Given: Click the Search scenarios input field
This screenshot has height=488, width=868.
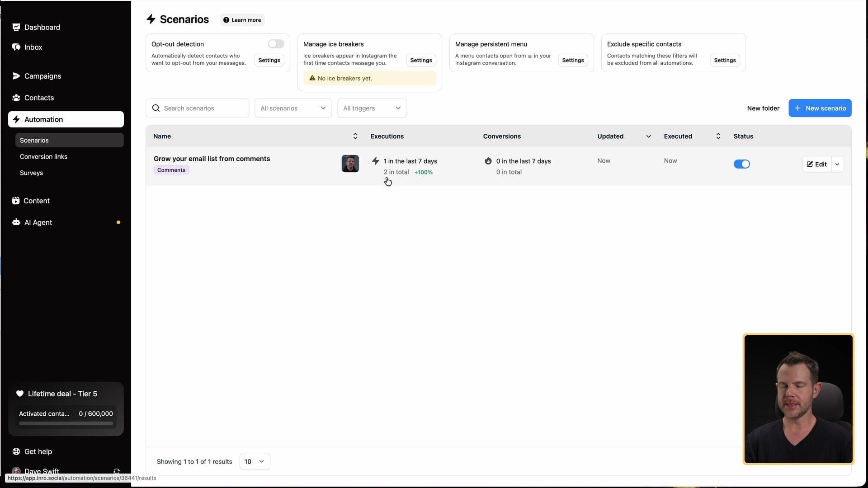Looking at the screenshot, I should tap(198, 108).
